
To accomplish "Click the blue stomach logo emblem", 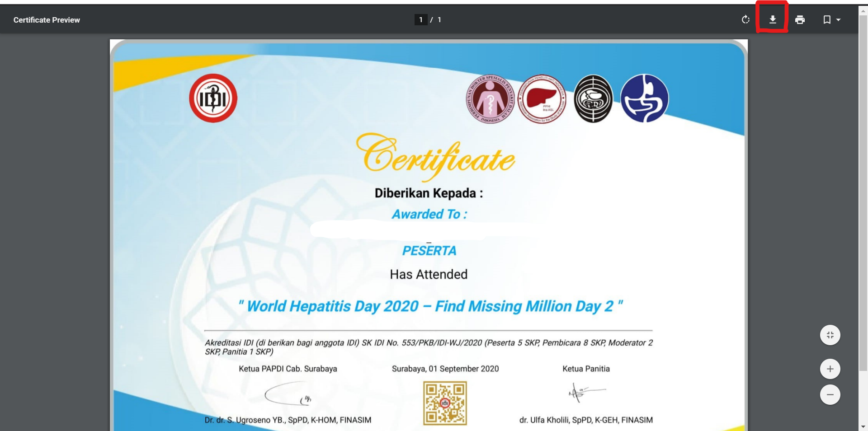I will pos(644,98).
